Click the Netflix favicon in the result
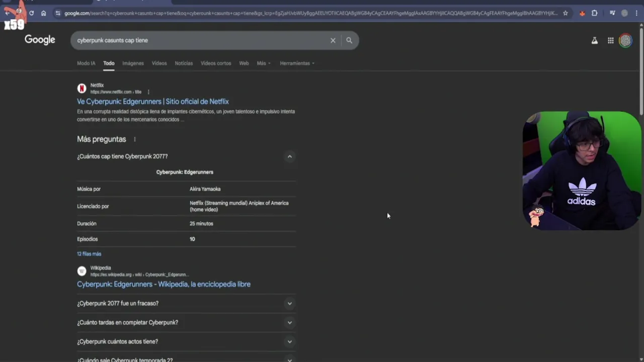Image resolution: width=644 pixels, height=362 pixels. pyautogui.click(x=82, y=88)
